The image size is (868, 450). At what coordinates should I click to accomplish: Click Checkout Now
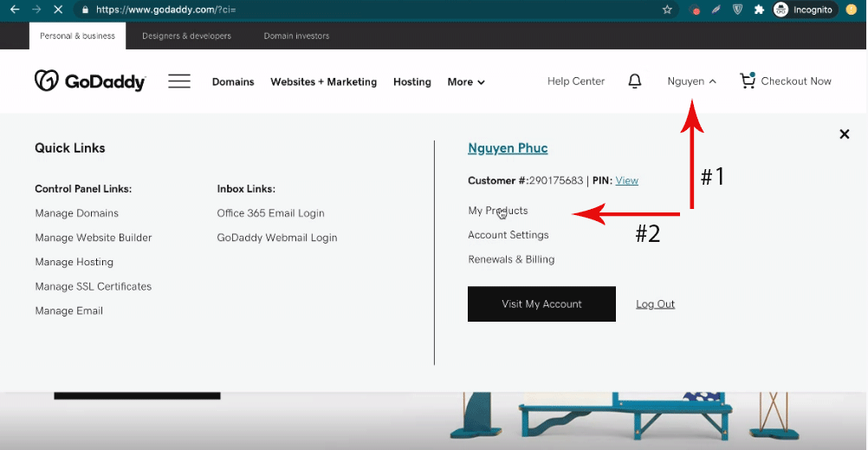[796, 82]
